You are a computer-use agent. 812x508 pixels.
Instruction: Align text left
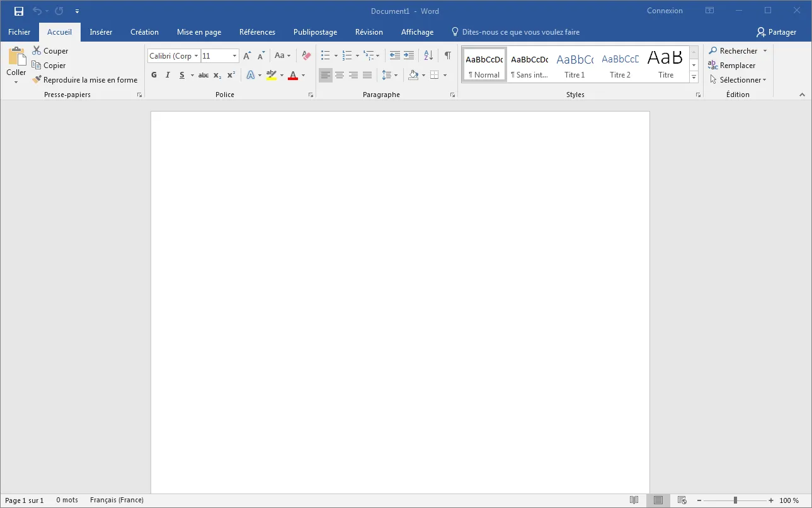(x=326, y=75)
